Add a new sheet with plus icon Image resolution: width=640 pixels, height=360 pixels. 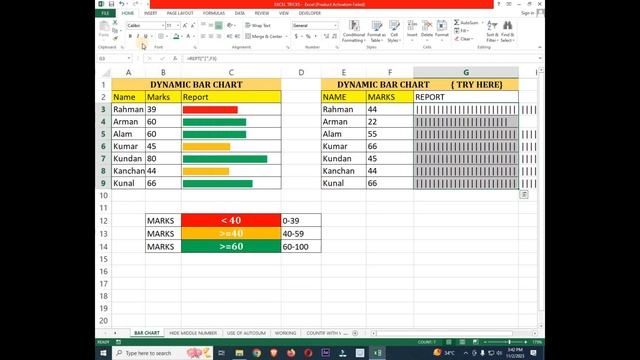[x=355, y=333]
